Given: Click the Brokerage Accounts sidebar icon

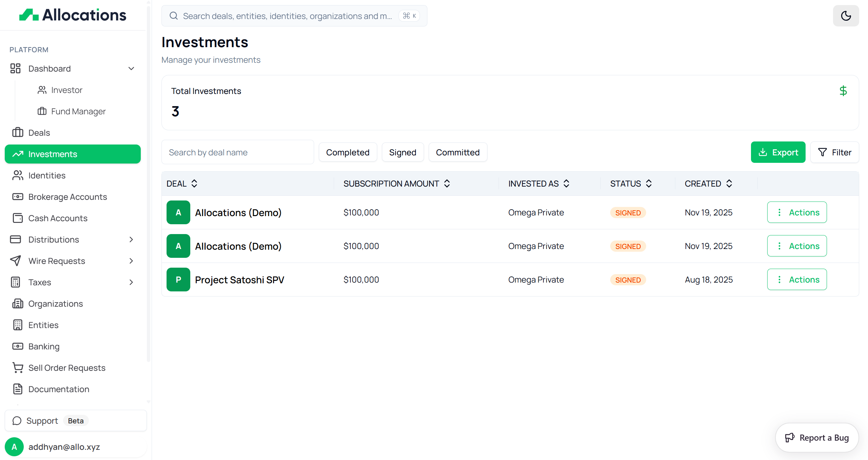Looking at the screenshot, I should pos(18,197).
